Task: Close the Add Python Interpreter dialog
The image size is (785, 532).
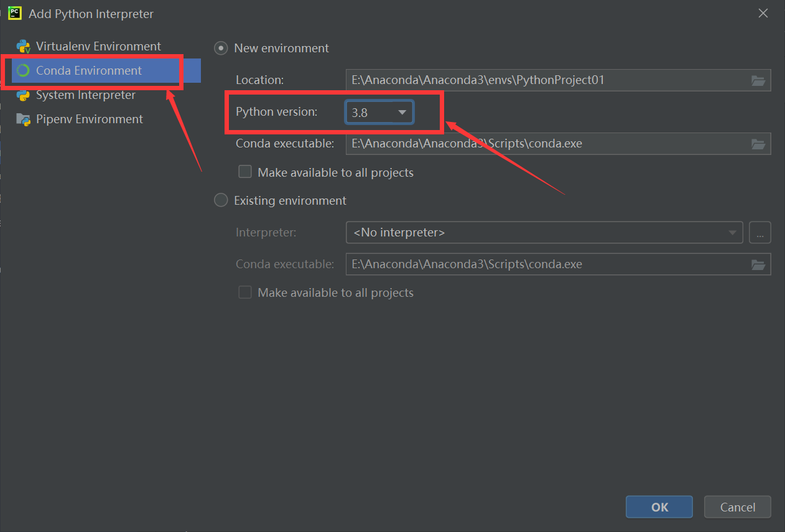Action: (763, 13)
